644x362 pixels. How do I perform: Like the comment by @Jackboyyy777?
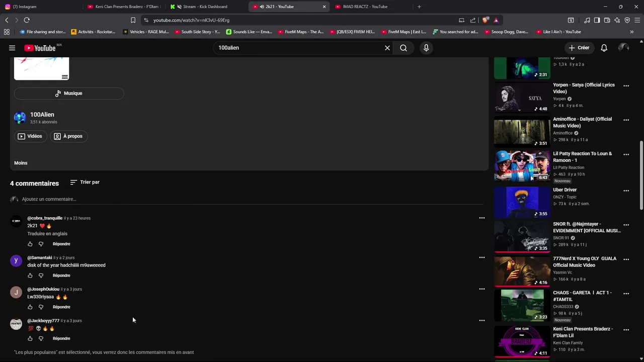tap(30, 338)
